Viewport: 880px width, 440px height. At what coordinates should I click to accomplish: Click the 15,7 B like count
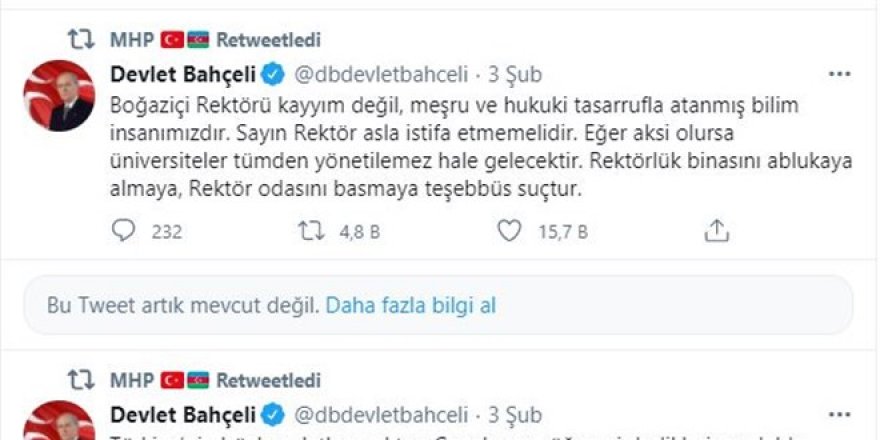coord(563,232)
